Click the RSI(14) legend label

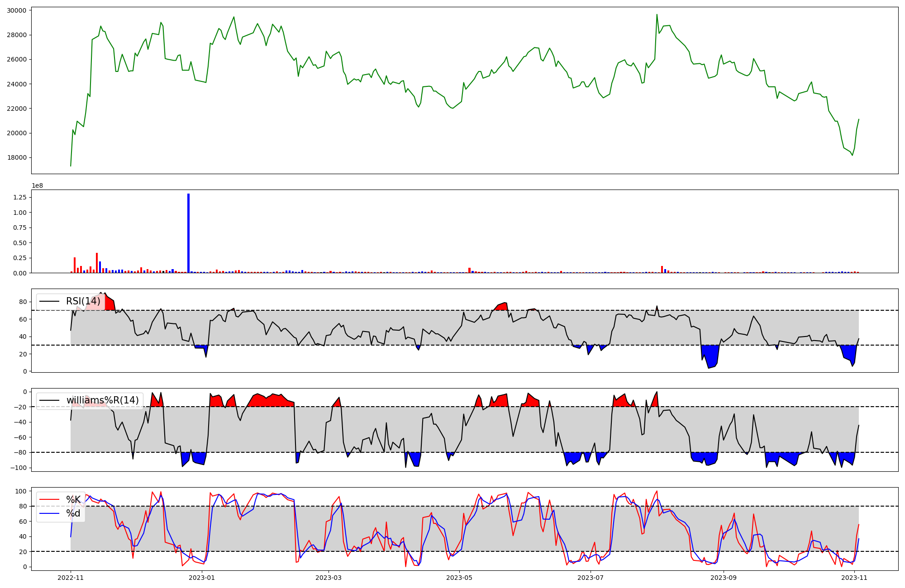83,301
